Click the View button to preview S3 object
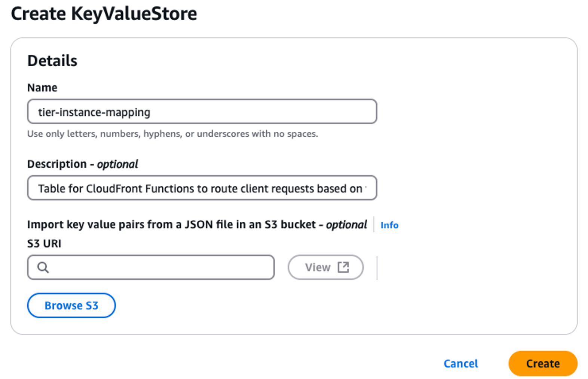The width and height of the screenshot is (588, 379). [325, 267]
